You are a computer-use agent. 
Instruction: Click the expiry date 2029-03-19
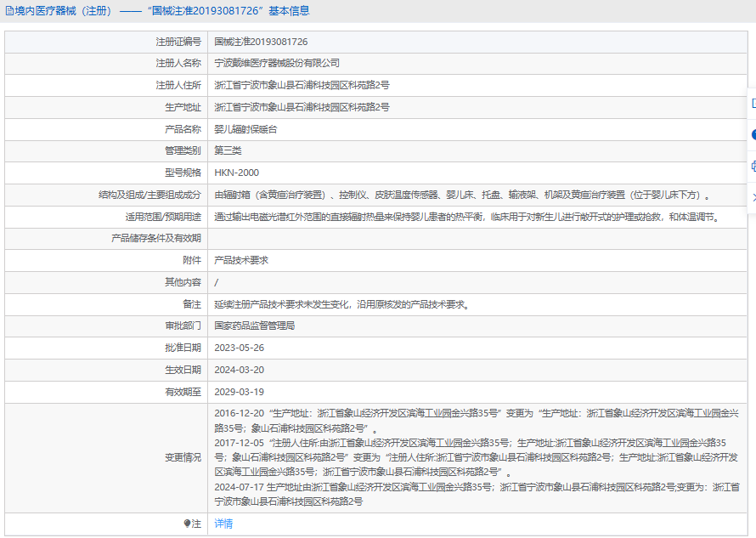tap(240, 393)
